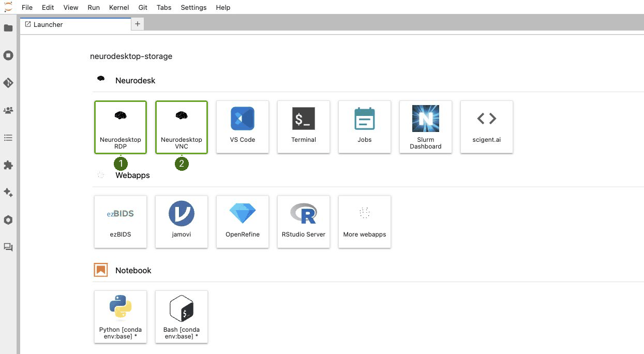Open the Help menu
This screenshot has width=644, height=354.
point(223,7)
